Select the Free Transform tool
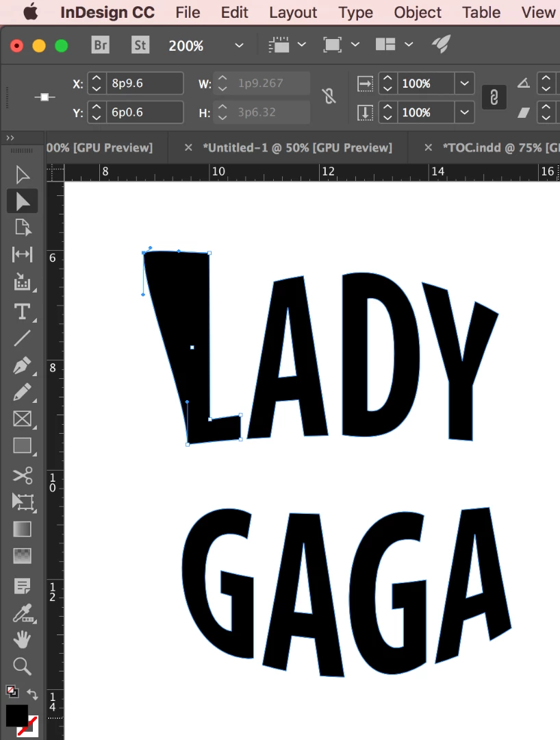The height and width of the screenshot is (740, 560). [22, 502]
